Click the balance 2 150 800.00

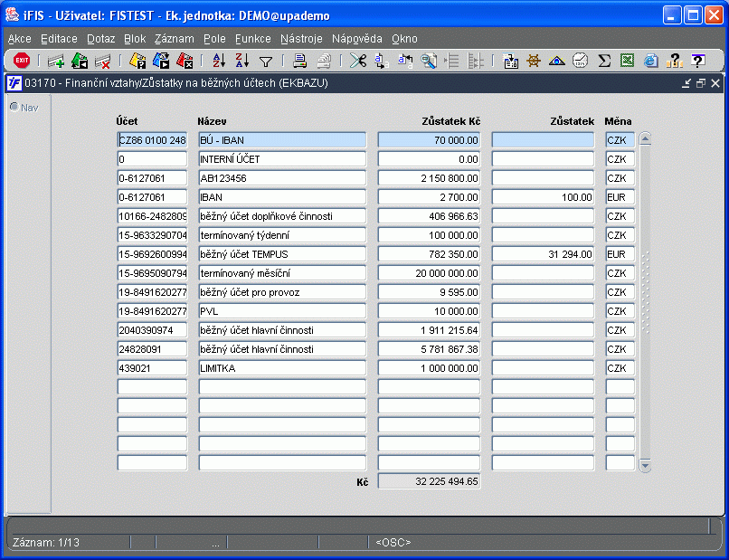click(x=429, y=178)
